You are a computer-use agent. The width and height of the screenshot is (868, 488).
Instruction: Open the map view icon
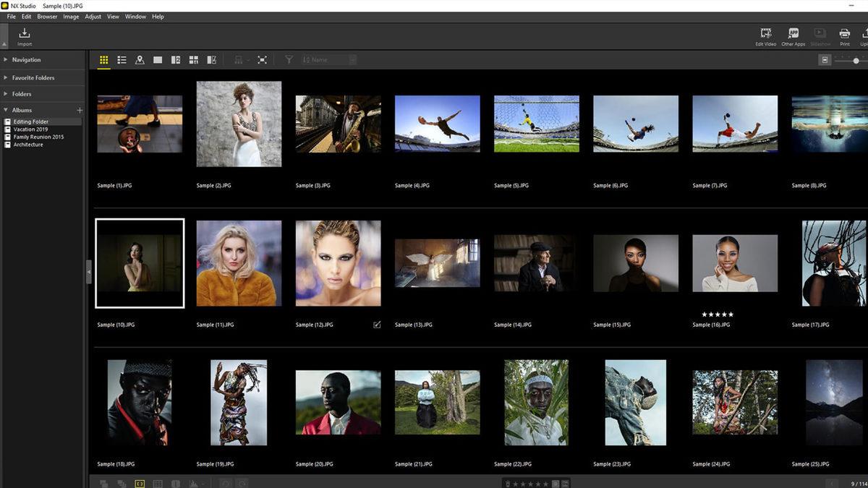[x=140, y=60]
